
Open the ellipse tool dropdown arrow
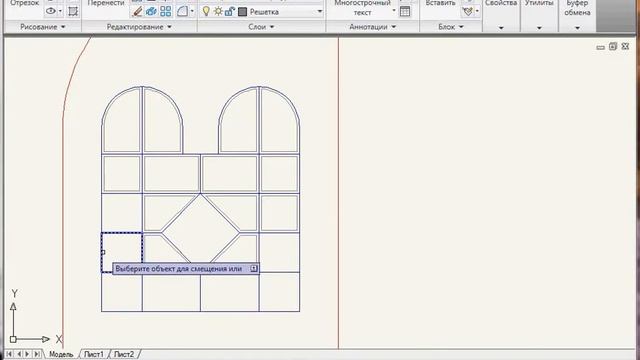[60, 11]
